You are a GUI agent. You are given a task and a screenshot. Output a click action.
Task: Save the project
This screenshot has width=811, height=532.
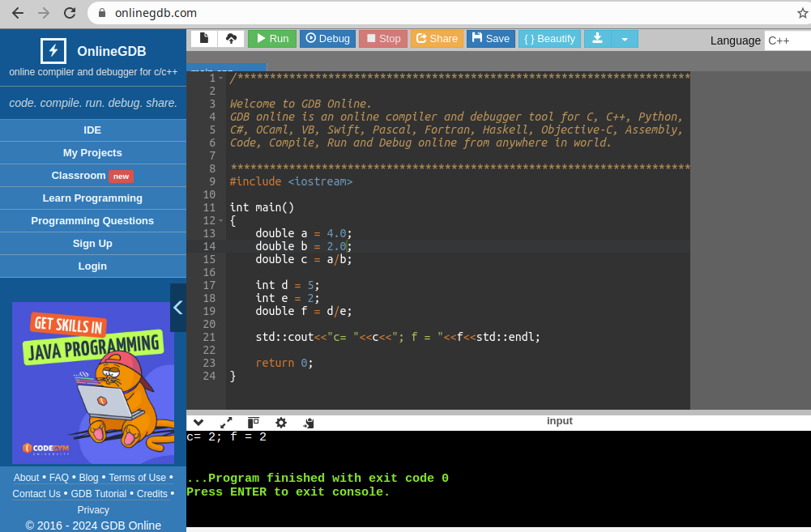point(491,39)
